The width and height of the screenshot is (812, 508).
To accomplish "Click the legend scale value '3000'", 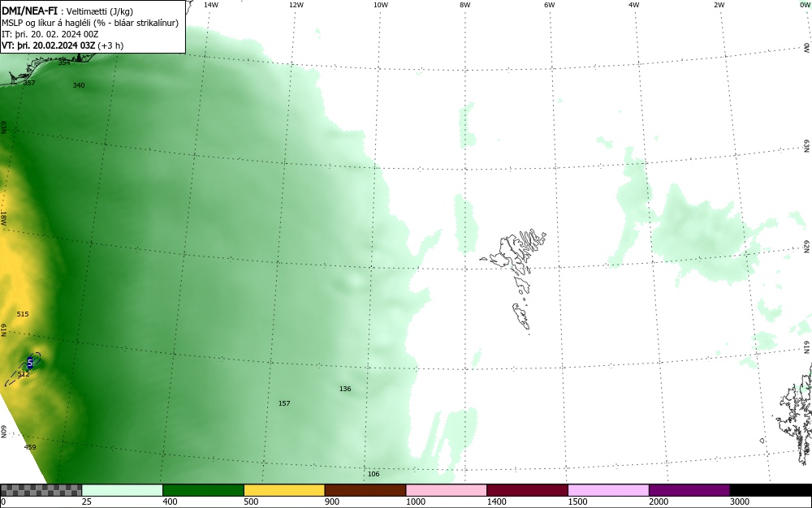I will pyautogui.click(x=740, y=502).
